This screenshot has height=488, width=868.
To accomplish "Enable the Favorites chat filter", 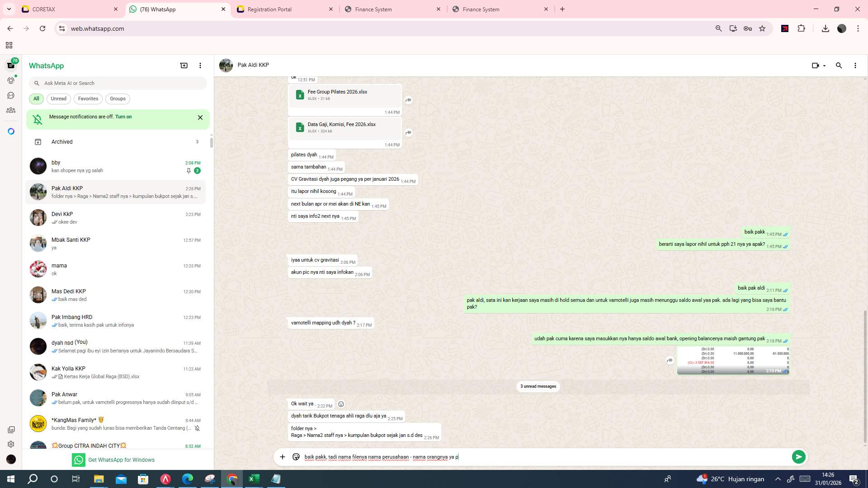I will (88, 99).
